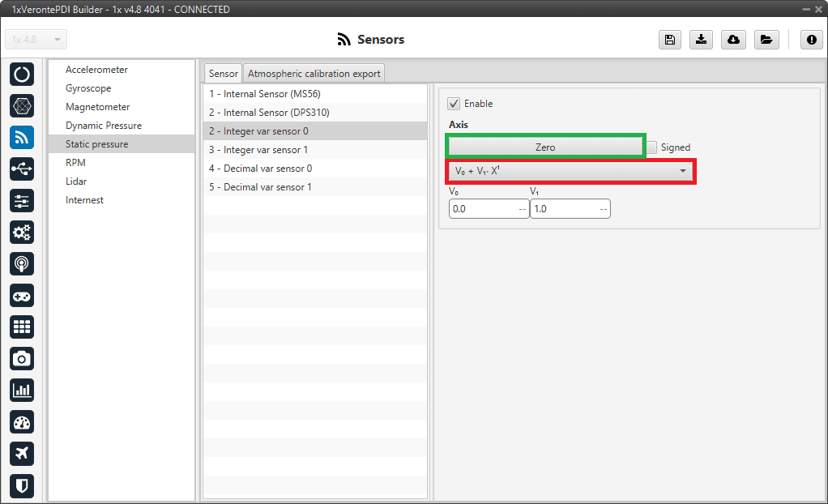Switch to Atmospheric calibration export tab
The image size is (828, 504).
tap(314, 74)
